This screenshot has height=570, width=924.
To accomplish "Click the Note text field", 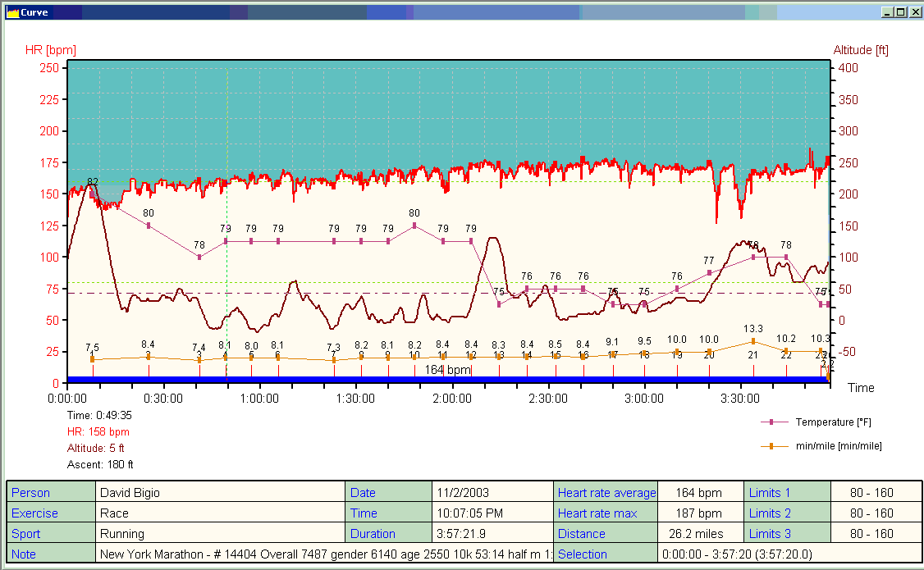I will [x=324, y=554].
